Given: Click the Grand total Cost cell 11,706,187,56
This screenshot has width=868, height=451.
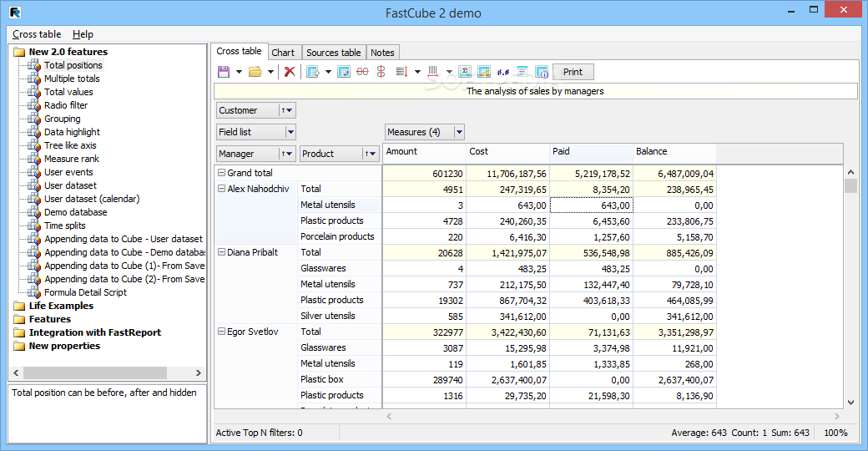Looking at the screenshot, I should click(x=507, y=174).
